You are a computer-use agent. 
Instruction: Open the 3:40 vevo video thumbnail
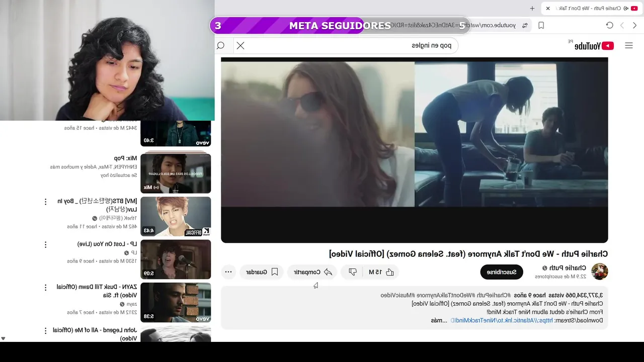click(176, 133)
